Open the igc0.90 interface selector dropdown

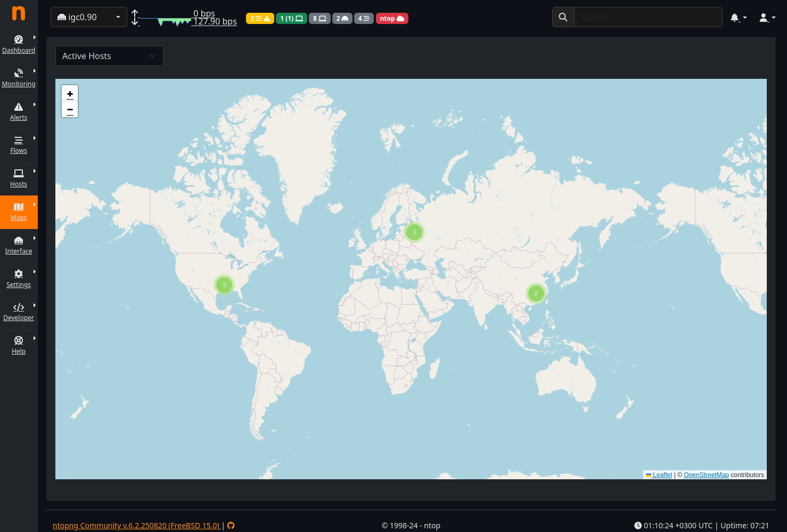click(x=89, y=17)
